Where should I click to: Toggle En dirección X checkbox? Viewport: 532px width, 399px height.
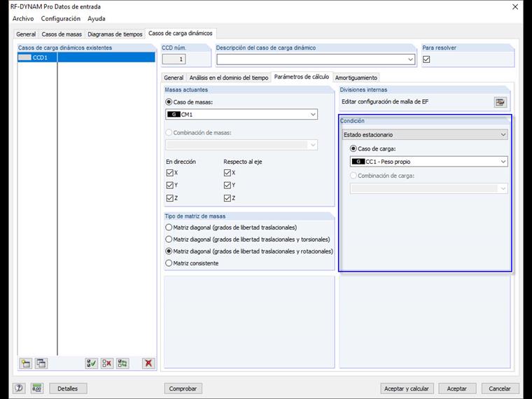tap(170, 173)
